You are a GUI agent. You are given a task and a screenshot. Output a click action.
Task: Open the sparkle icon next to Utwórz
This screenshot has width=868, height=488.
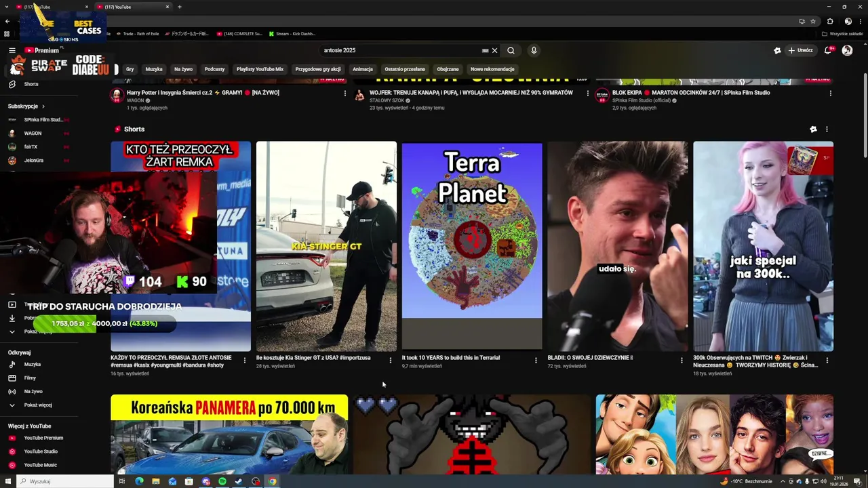[777, 50]
